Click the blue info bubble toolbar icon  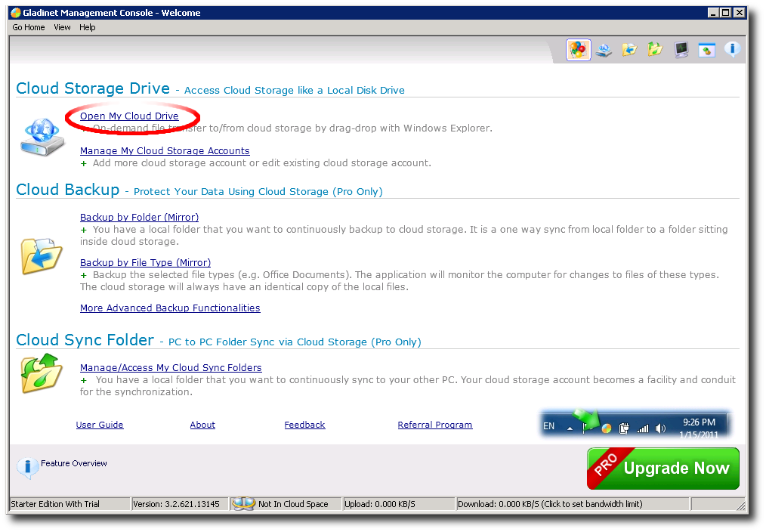click(x=732, y=49)
